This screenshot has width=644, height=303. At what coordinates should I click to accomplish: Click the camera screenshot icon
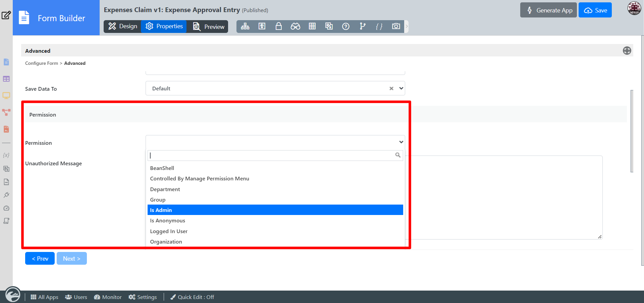[x=396, y=26]
